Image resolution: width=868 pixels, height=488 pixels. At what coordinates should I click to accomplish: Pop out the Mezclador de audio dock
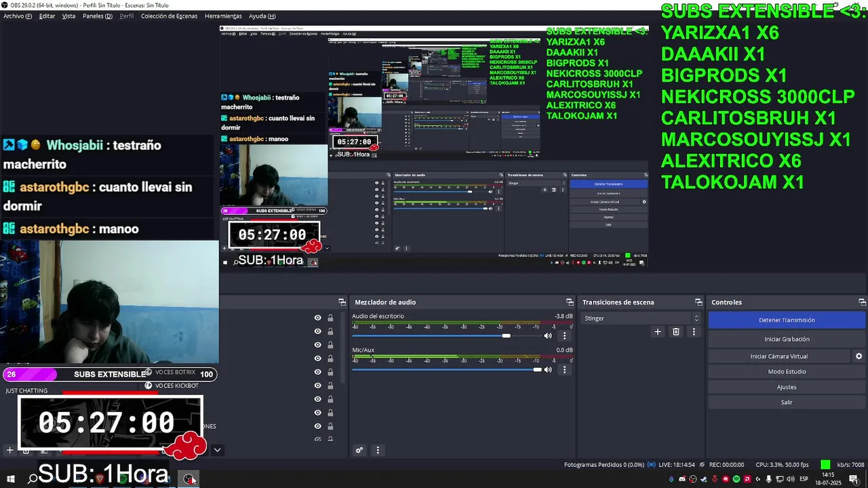click(570, 302)
